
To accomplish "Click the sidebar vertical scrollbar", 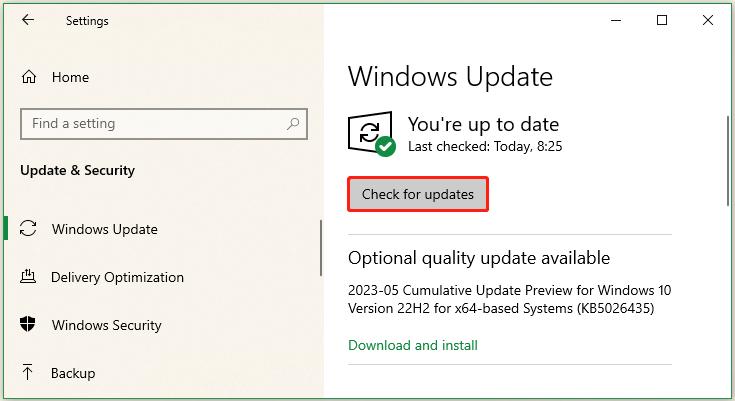I will coord(321,248).
